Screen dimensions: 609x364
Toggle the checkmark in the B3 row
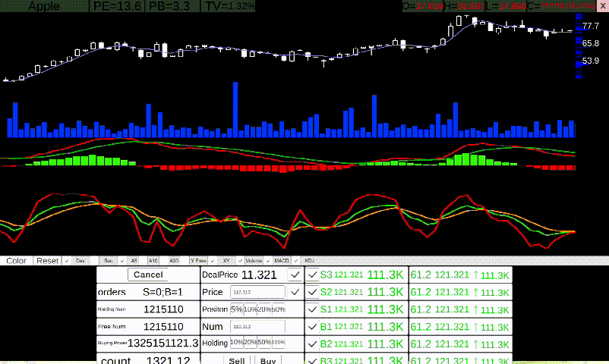pyautogui.click(x=312, y=360)
